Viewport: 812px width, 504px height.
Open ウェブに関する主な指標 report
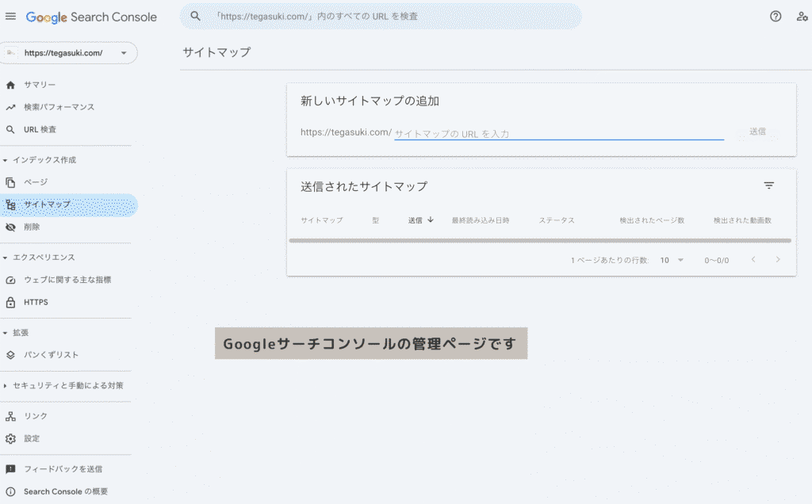(x=68, y=280)
